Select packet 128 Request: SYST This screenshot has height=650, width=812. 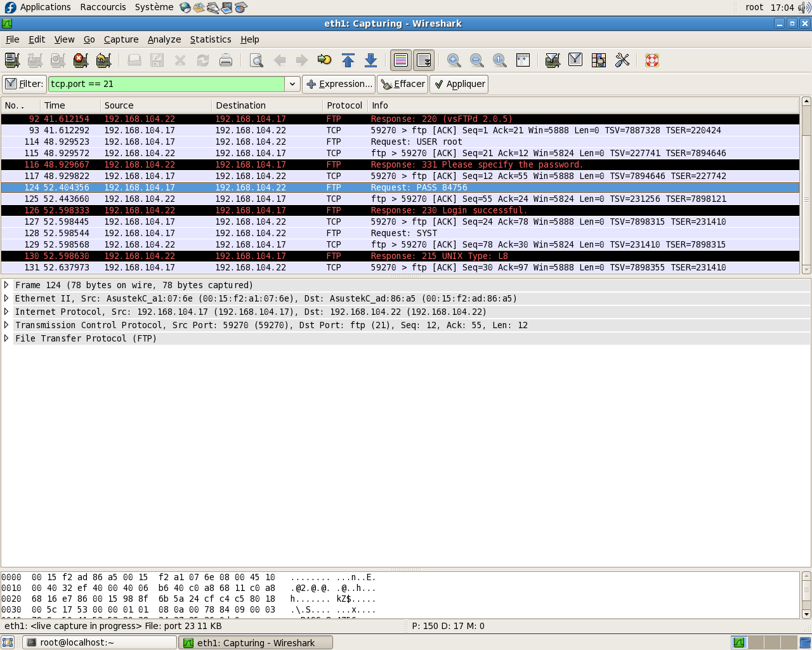400,233
